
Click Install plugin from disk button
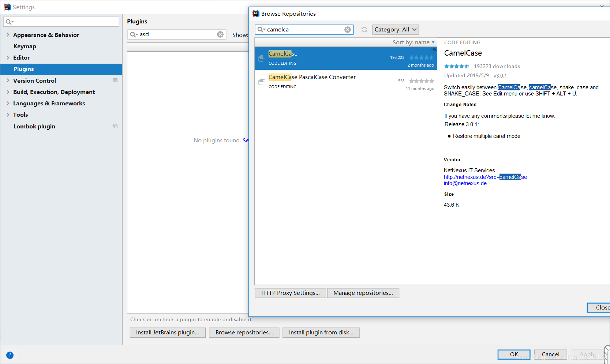(321, 333)
